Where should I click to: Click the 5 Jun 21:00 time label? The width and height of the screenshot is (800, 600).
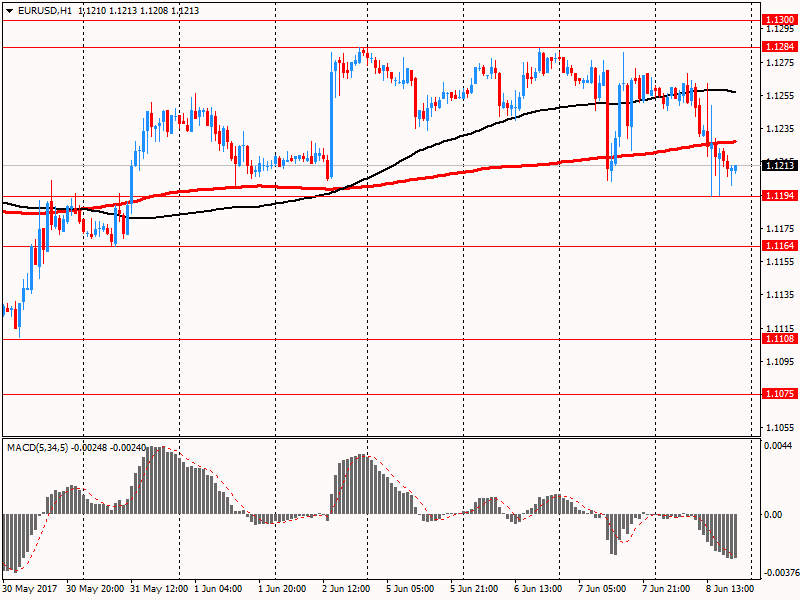(x=474, y=589)
